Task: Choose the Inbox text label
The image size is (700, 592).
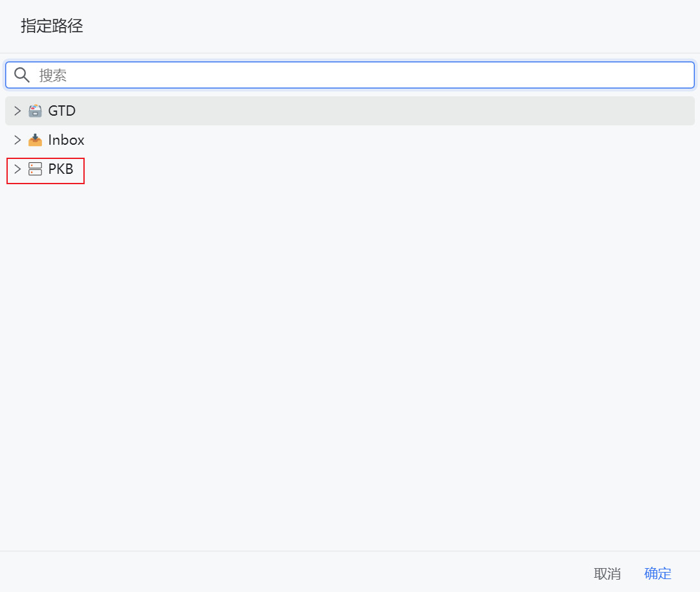Action: tap(66, 140)
